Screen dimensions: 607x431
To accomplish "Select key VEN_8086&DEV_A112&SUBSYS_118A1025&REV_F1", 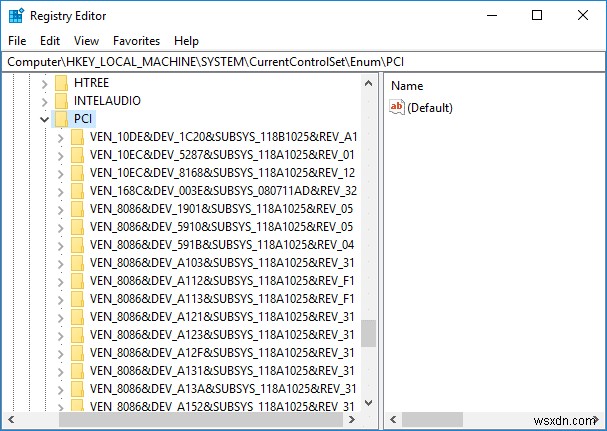I will (222, 281).
